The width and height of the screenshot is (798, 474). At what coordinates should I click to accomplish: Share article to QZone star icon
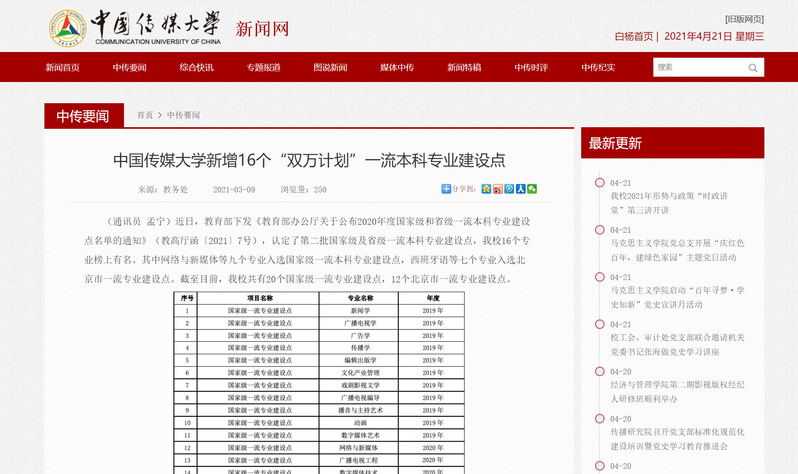[486, 188]
